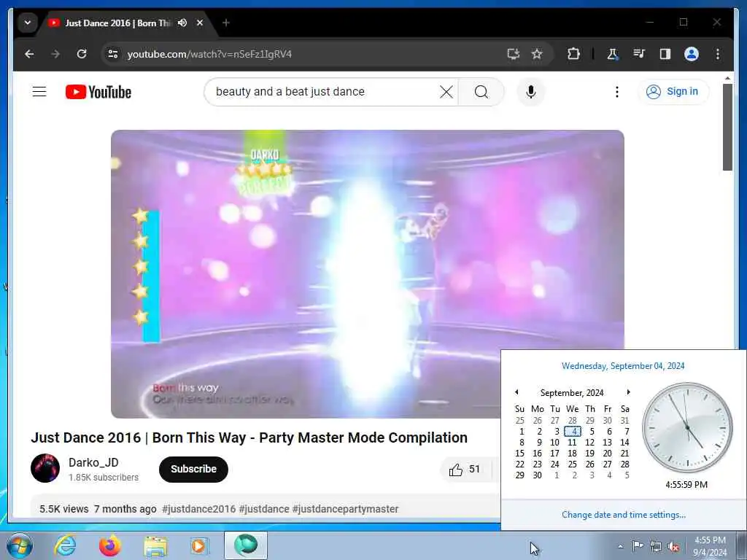Open the Chrome profile avatar
Image resolution: width=747 pixels, height=560 pixels.
(x=692, y=54)
